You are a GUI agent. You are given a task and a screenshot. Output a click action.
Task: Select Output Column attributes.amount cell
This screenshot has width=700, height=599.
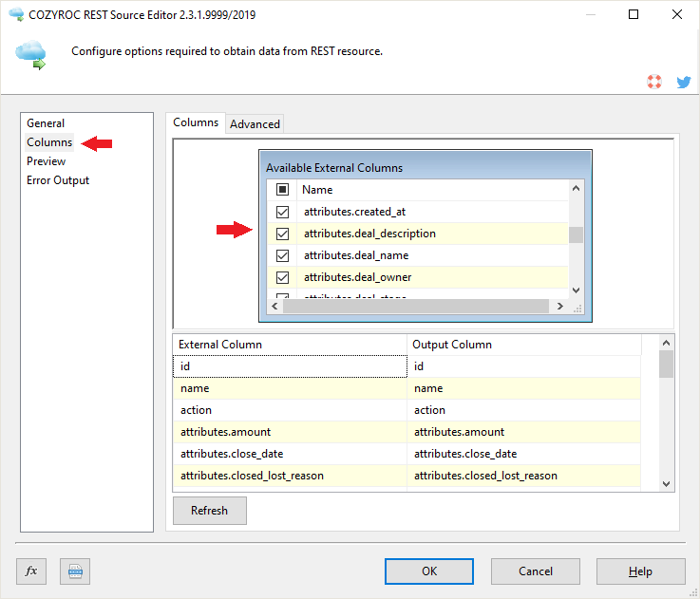point(523,432)
